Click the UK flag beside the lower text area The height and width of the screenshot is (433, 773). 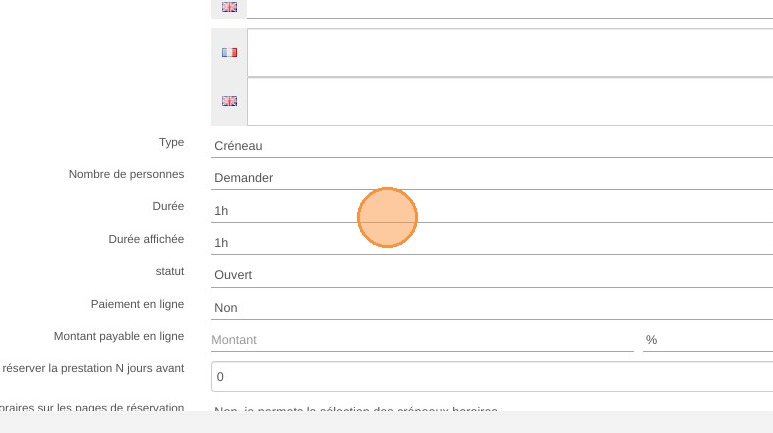[x=229, y=101]
